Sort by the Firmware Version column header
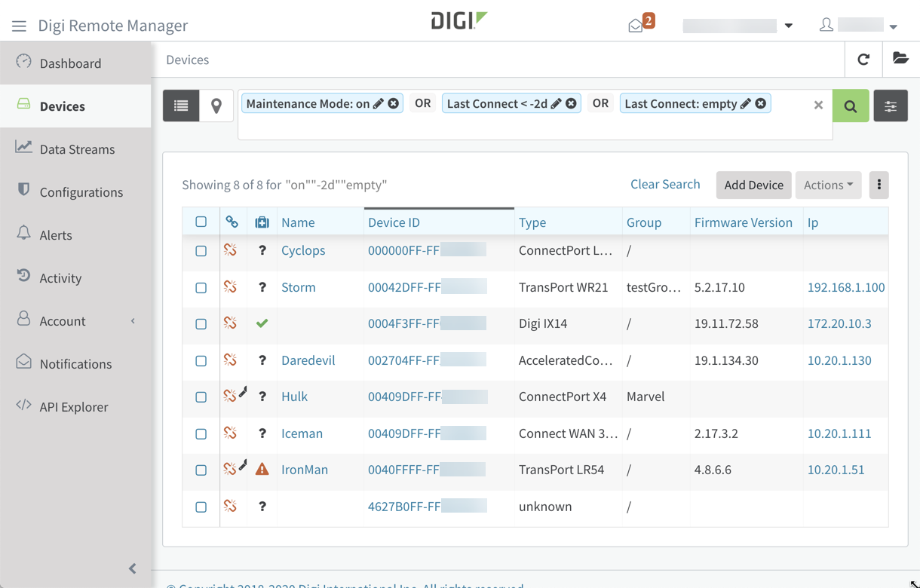 (744, 222)
